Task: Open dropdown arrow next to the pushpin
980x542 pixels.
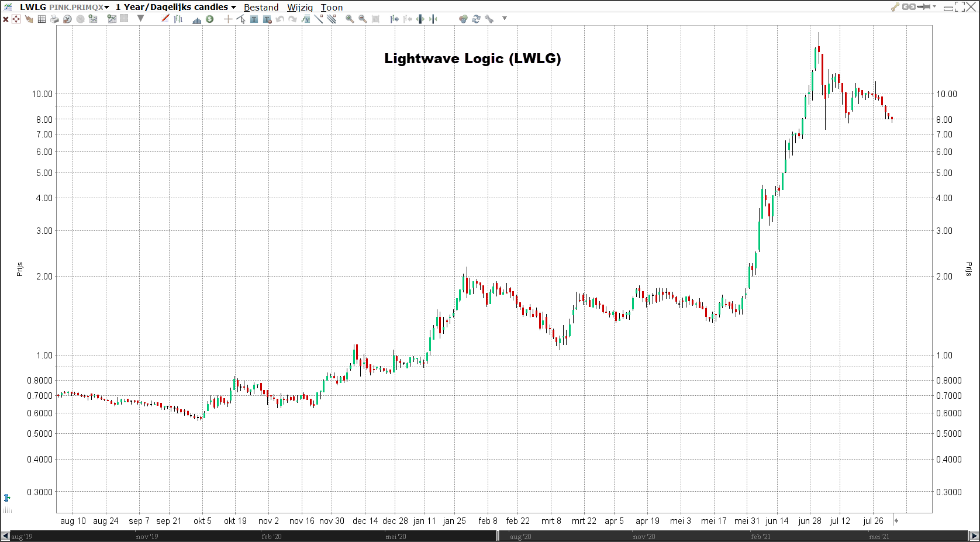Action: [x=934, y=6]
